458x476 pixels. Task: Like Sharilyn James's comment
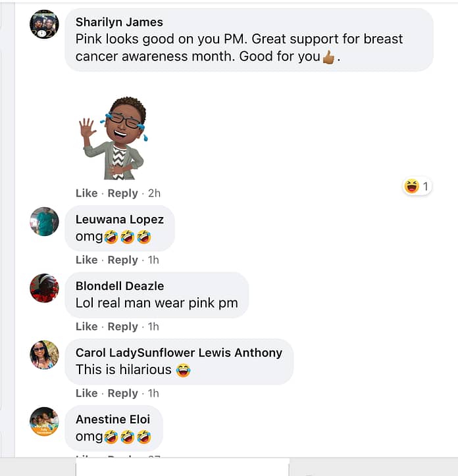tap(87, 193)
